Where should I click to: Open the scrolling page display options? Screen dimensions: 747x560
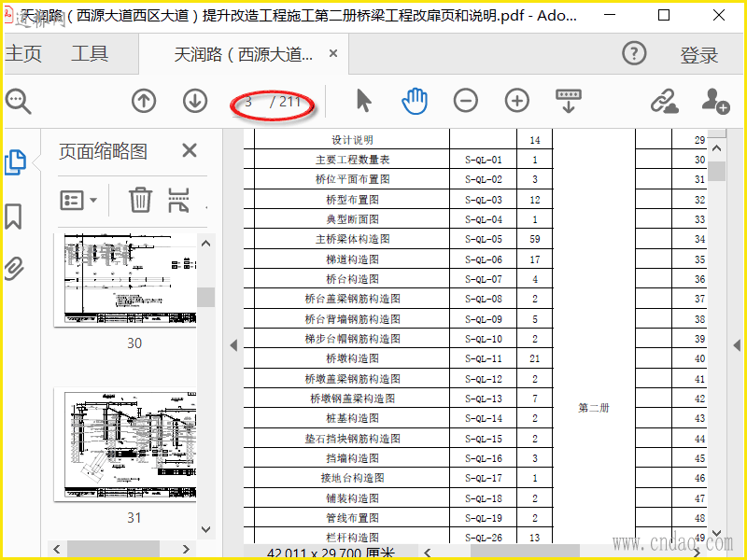click(569, 101)
